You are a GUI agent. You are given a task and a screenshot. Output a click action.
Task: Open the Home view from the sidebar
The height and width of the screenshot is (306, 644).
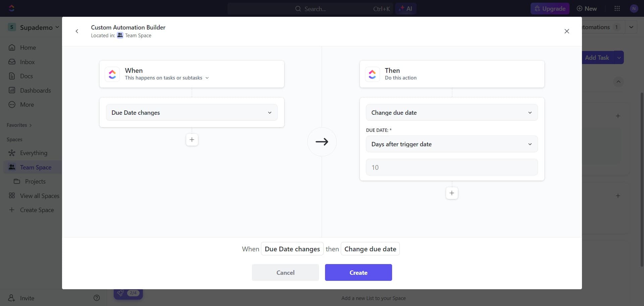[28, 47]
